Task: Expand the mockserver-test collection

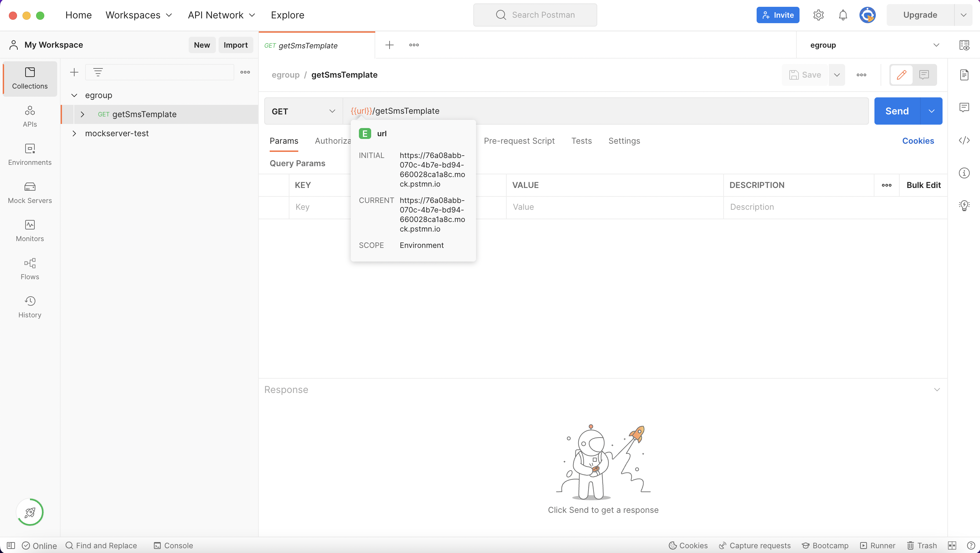Action: 75,133
